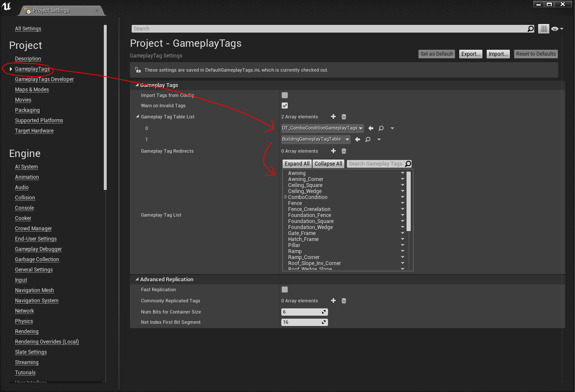Focus the Search Gameplay Tags field
Viewport: 575px width, 392px height.
[x=376, y=164]
